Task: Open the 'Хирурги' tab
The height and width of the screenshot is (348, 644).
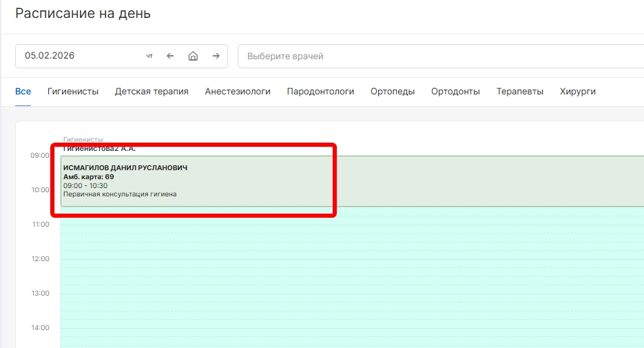Action: [x=578, y=92]
